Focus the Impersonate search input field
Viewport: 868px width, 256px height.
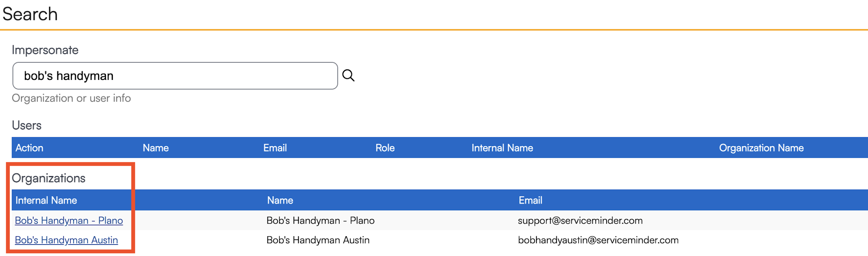tap(175, 76)
